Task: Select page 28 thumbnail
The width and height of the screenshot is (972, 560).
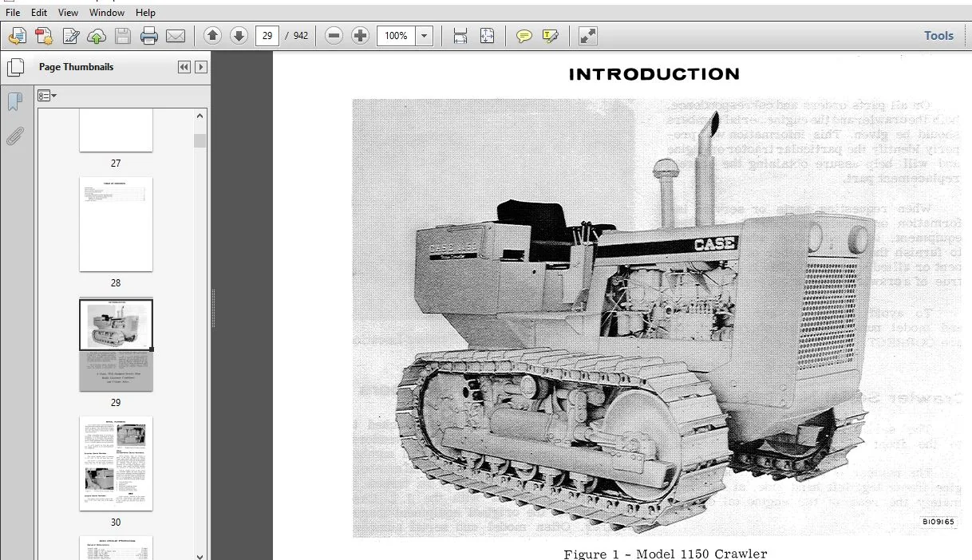Action: pyautogui.click(x=116, y=224)
